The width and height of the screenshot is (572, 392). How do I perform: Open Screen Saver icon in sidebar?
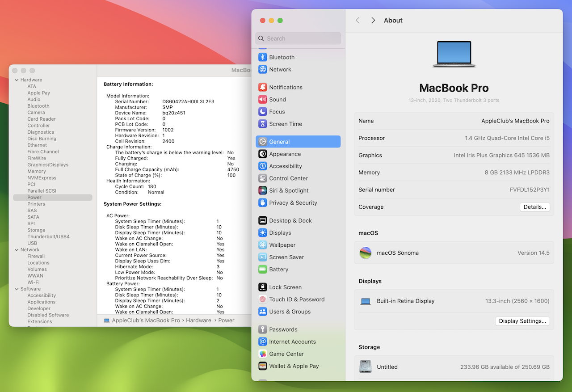263,257
